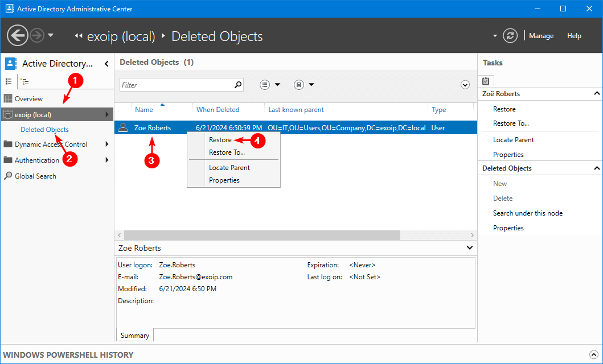
Task: Click the back navigation arrow button
Action: pos(18,35)
